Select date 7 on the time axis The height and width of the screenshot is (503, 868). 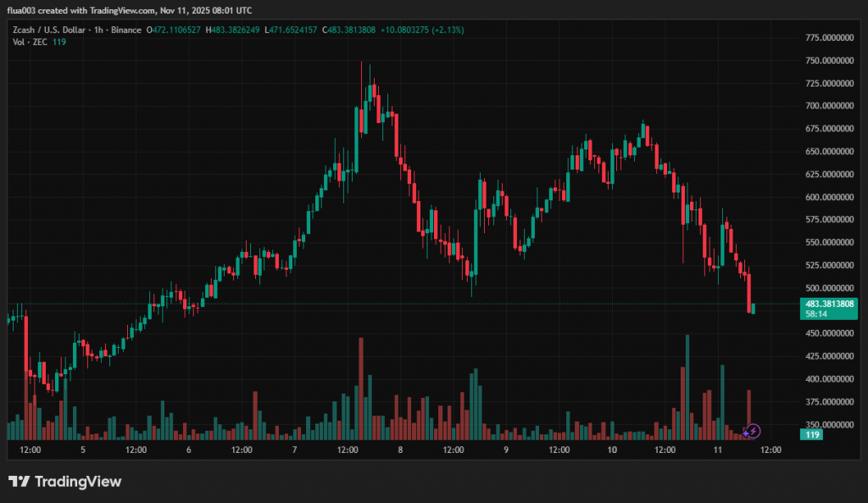[x=294, y=450]
